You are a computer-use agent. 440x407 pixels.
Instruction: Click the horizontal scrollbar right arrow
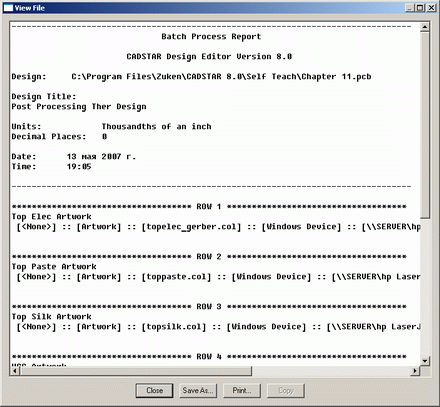point(415,371)
